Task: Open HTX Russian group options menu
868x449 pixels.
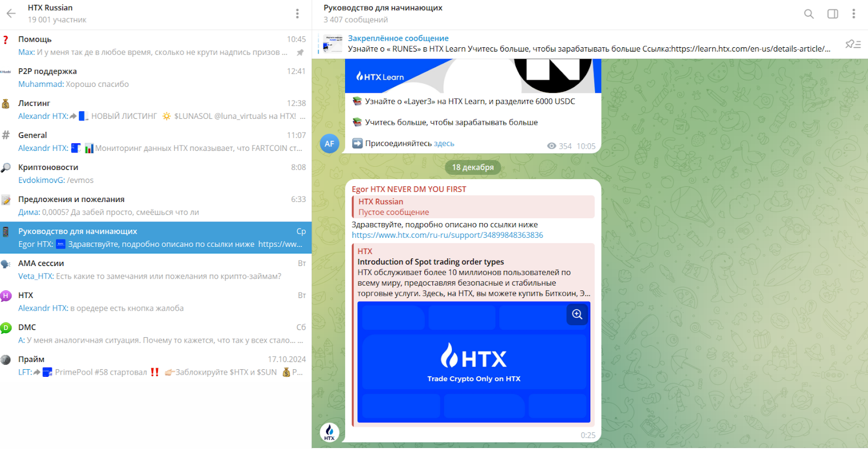Action: coord(297,14)
